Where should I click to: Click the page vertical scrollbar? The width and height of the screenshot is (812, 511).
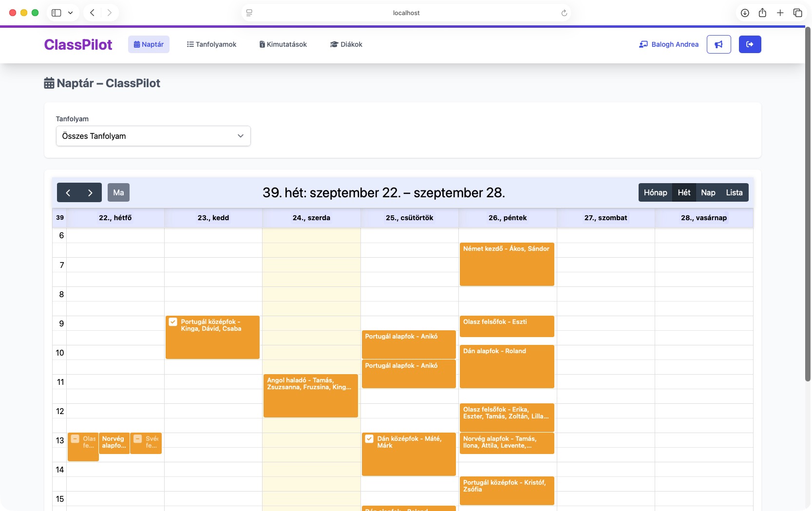807,205
